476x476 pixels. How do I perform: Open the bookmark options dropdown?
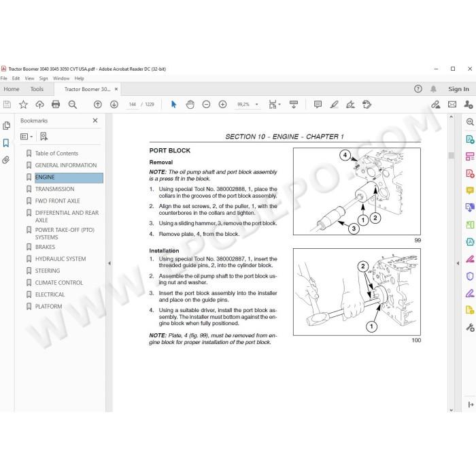point(27,137)
